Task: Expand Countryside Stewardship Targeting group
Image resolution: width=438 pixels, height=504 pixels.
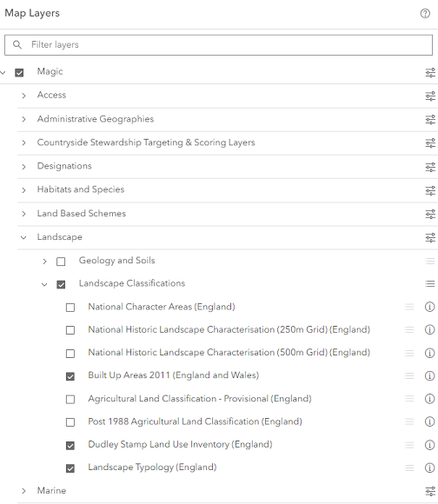Action: tap(23, 143)
